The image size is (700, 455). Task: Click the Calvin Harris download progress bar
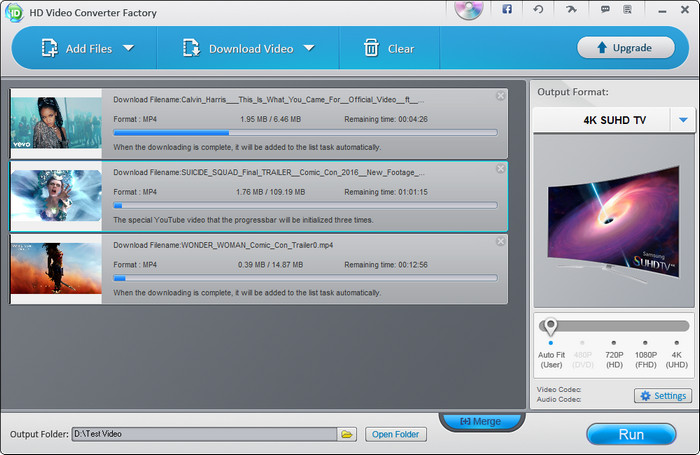(305, 133)
